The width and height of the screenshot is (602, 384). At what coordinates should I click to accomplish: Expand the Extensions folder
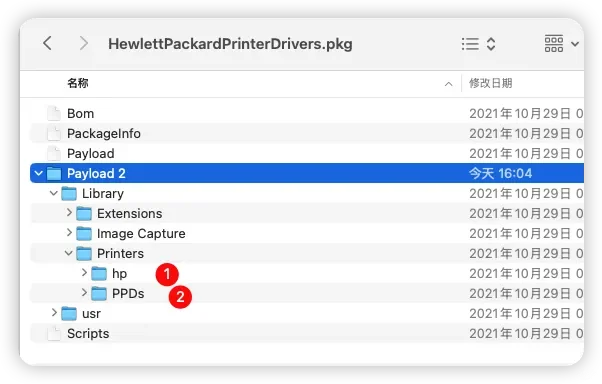(x=69, y=213)
